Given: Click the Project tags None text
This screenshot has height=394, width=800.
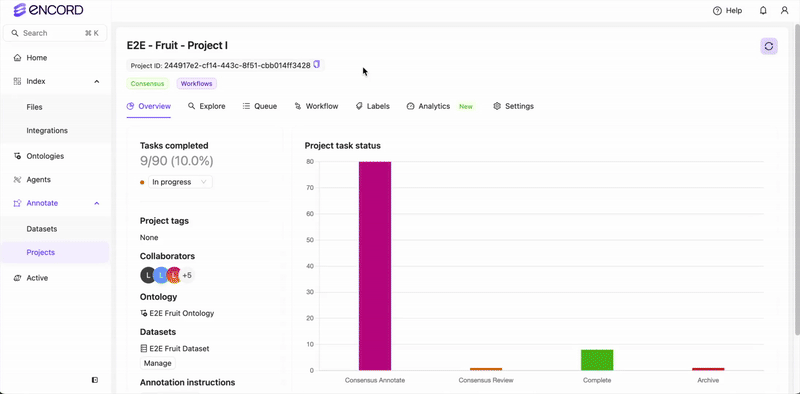Looking at the screenshot, I should click(x=149, y=237).
